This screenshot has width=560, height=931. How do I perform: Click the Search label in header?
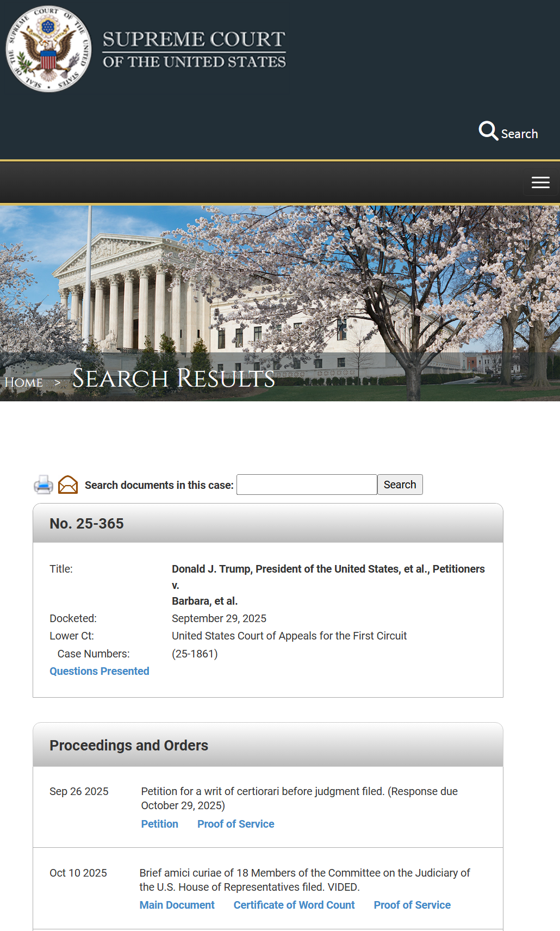pyautogui.click(x=519, y=134)
